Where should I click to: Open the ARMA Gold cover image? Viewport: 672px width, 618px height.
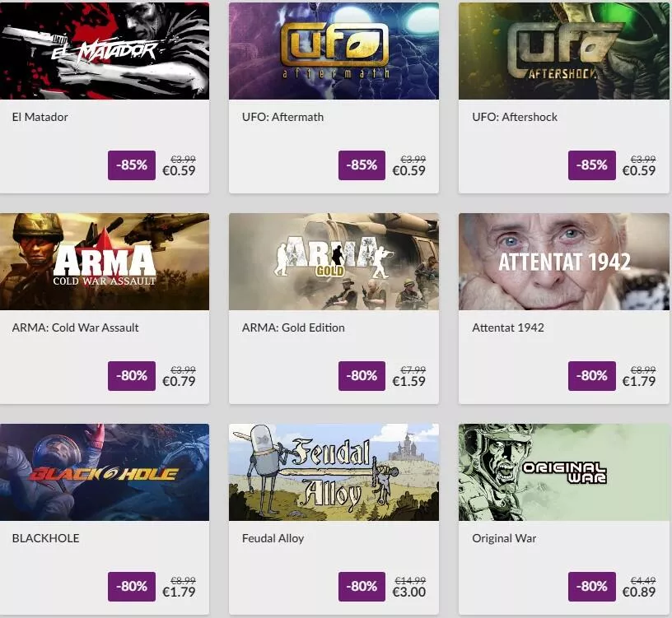pos(334,262)
